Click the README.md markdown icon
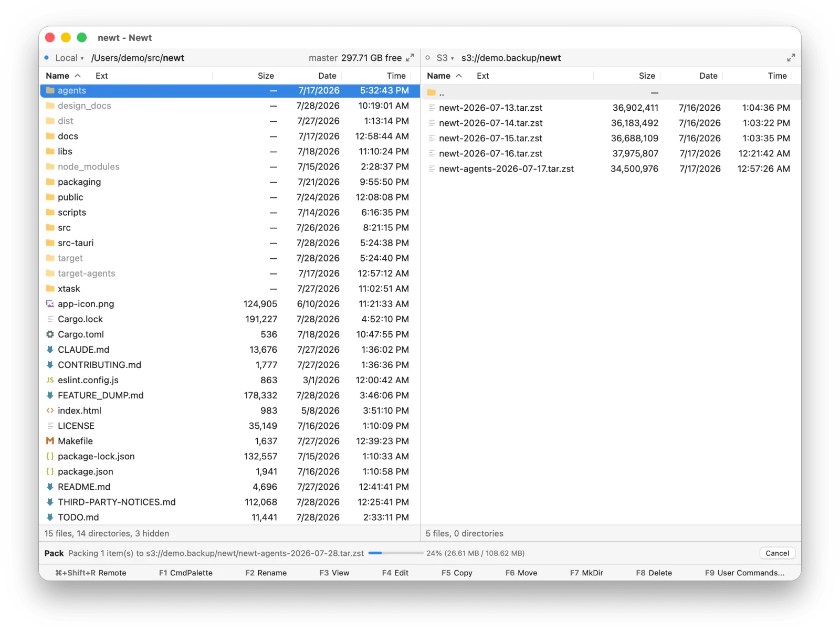Screen dimensions: 840x632 50,487
